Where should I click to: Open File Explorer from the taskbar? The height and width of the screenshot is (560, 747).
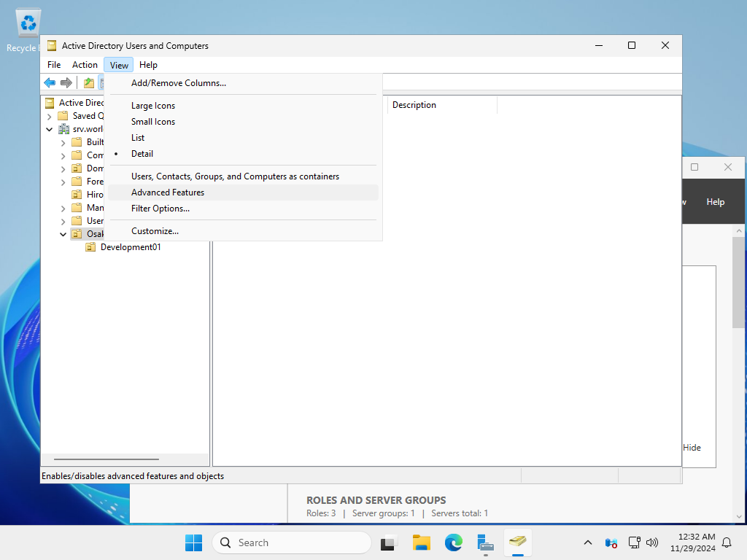pyautogui.click(x=421, y=542)
